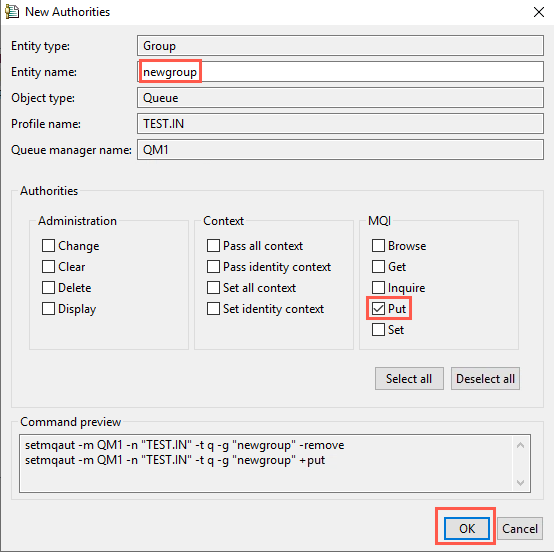The image size is (554, 552).
Task: Click the setmqaut +put command line
Action: point(175,460)
